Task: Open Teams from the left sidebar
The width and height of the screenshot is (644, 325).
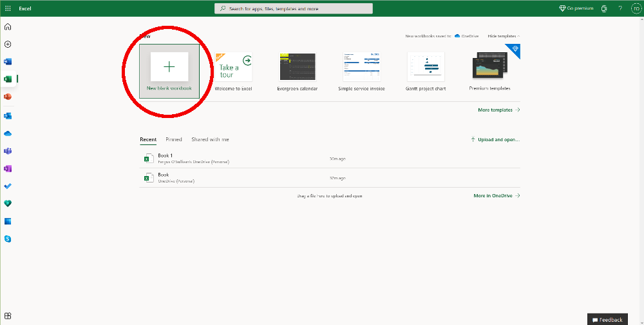Action: click(8, 151)
